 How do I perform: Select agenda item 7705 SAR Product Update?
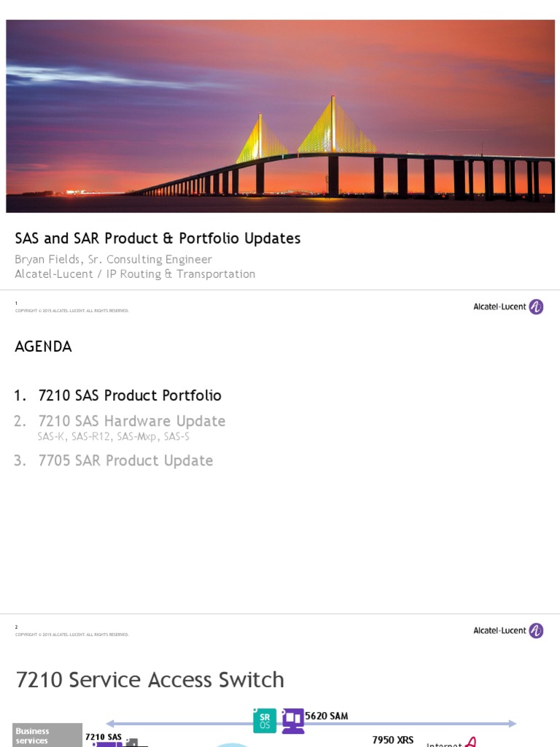click(x=125, y=460)
